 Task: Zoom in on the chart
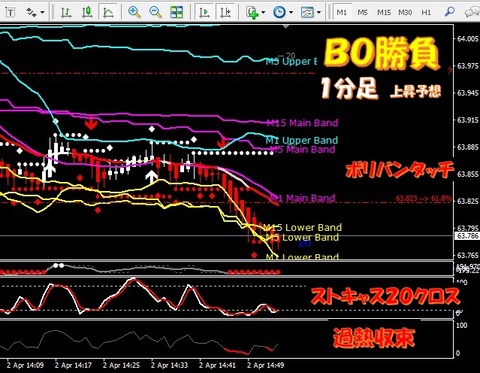pos(134,13)
